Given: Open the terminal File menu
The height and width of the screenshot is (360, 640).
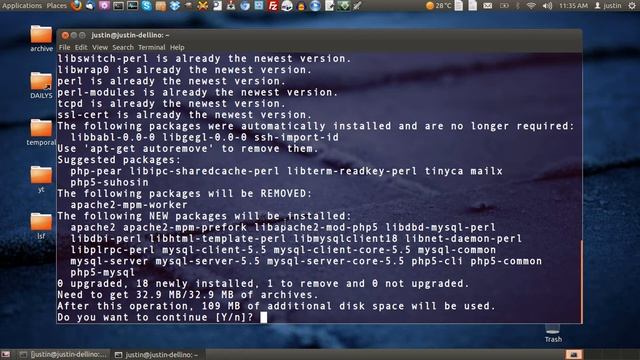Looking at the screenshot, I should coord(64,47).
